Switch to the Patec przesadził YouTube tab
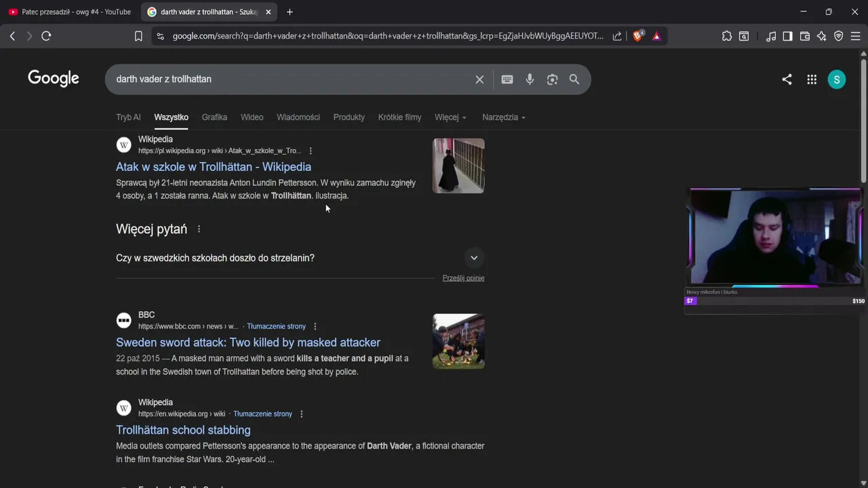Screen dimensions: 868x488 click(x=70, y=12)
